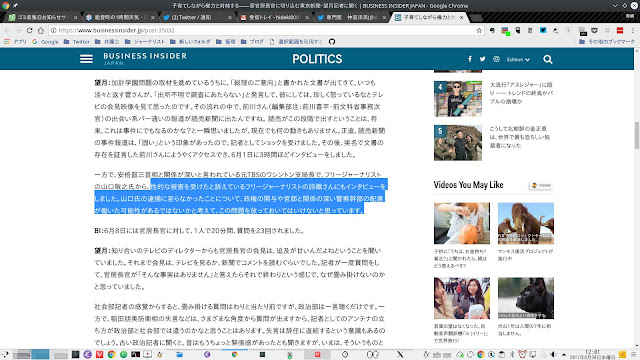Click the red extension icon near menu
The width and height of the screenshot is (640, 360).
(620, 30)
